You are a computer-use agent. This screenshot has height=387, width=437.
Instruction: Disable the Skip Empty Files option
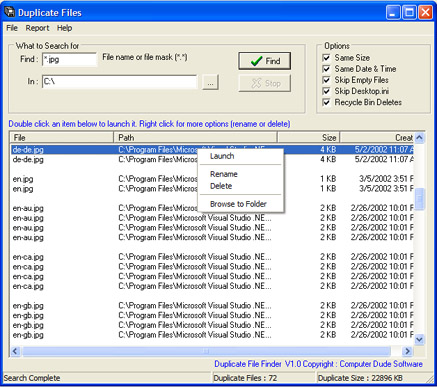pos(326,80)
